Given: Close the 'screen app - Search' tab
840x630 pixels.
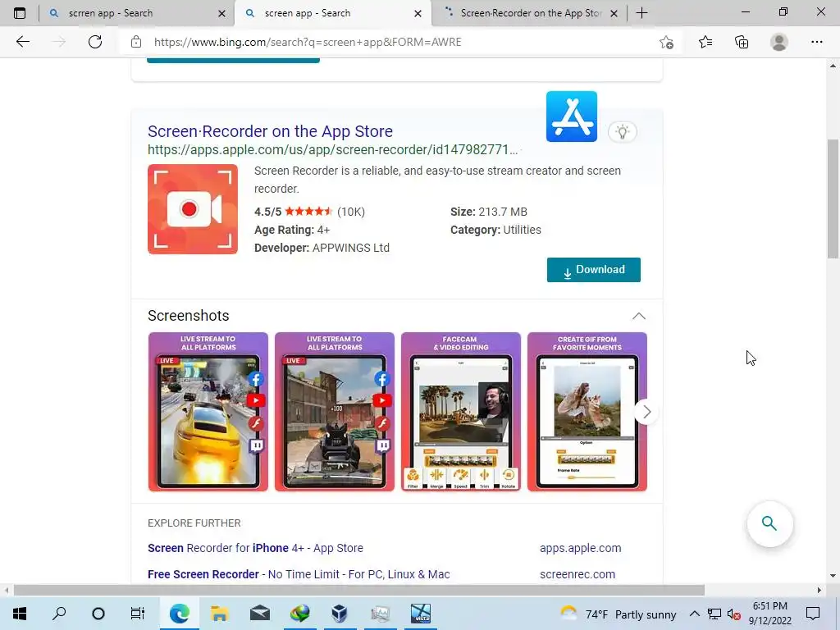Looking at the screenshot, I should click(x=418, y=13).
